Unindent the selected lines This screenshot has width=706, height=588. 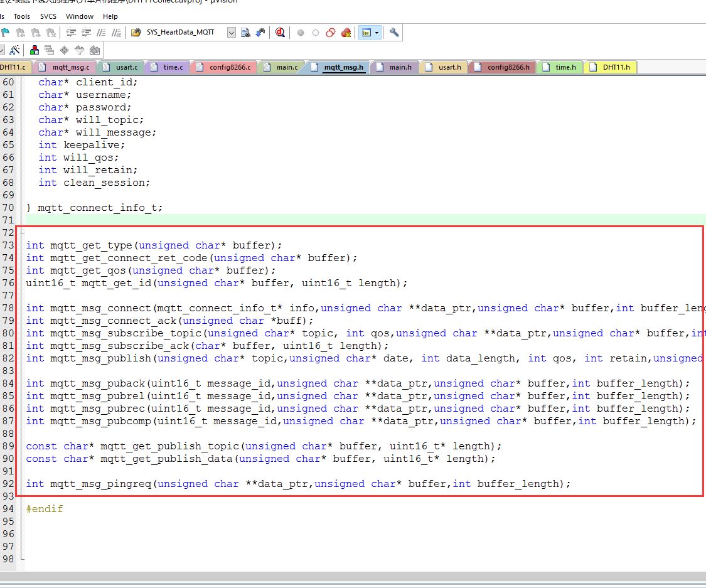(x=86, y=33)
